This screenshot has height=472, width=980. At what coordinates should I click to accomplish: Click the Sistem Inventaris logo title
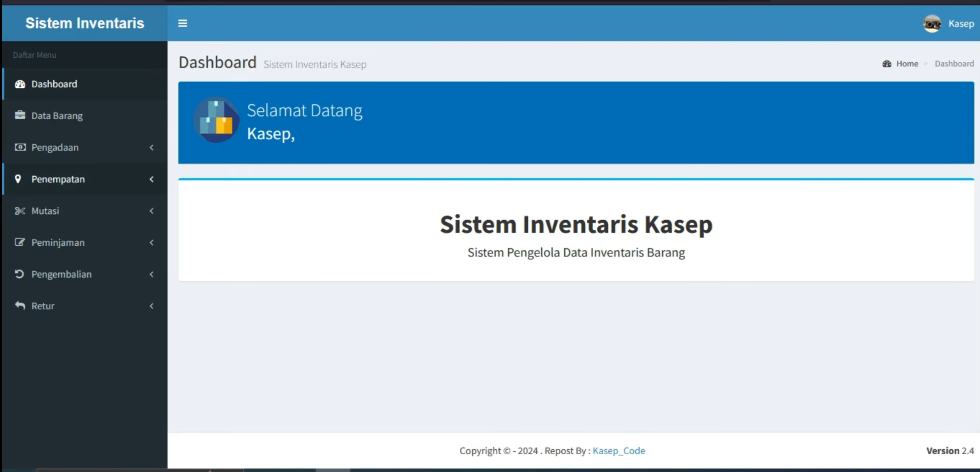tap(85, 23)
